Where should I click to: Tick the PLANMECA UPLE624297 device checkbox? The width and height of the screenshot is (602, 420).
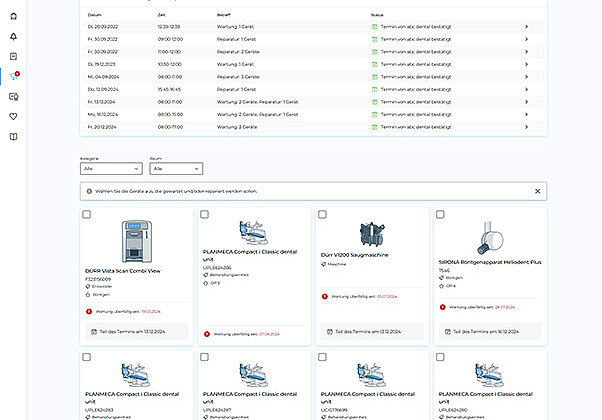tap(205, 357)
